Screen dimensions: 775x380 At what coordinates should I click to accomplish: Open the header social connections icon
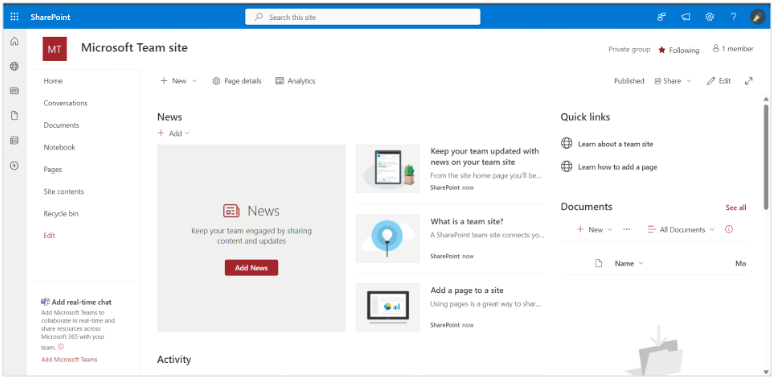661,17
